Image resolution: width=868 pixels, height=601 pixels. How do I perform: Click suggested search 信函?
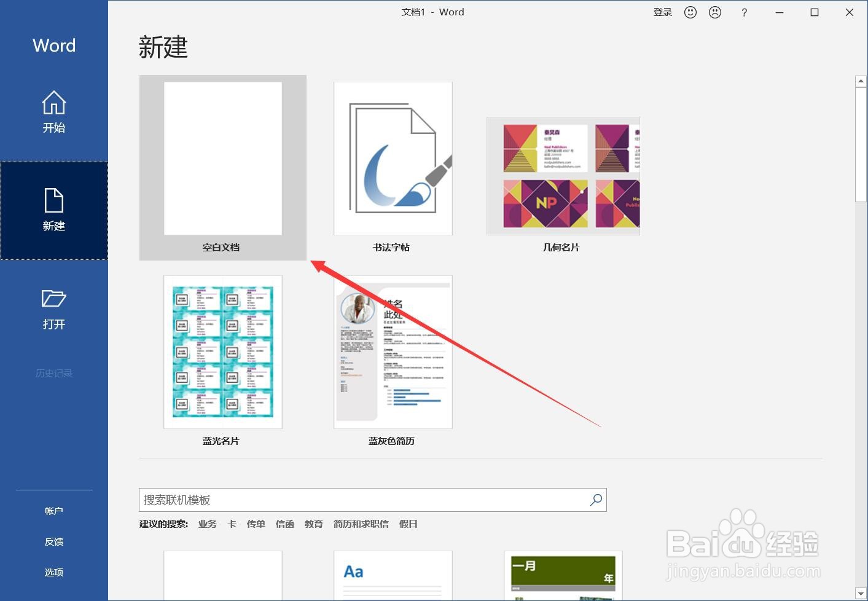(x=285, y=524)
